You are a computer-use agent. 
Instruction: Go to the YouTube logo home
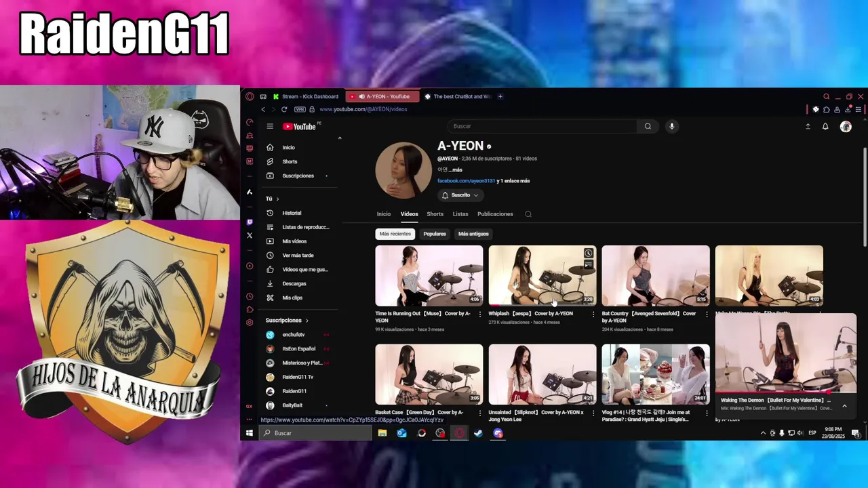(x=299, y=126)
